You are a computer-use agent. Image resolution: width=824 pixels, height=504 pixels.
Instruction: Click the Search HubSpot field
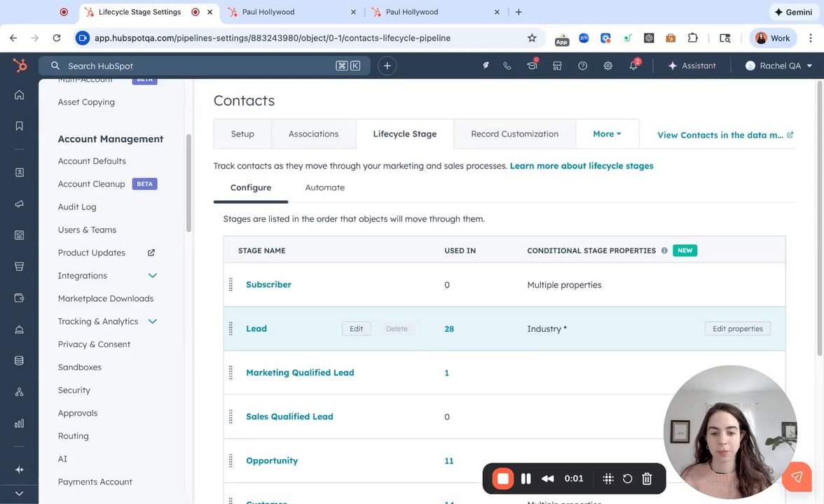tap(204, 66)
